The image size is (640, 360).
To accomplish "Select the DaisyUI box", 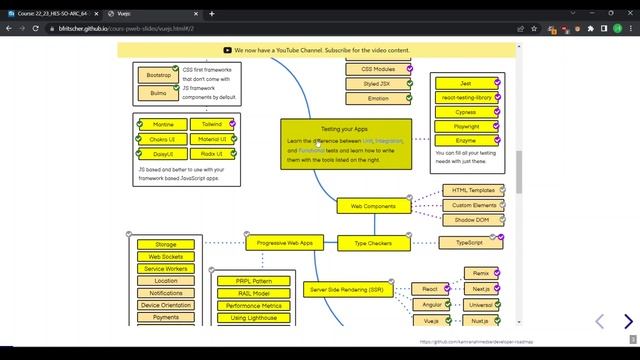I will pyautogui.click(x=162, y=154).
